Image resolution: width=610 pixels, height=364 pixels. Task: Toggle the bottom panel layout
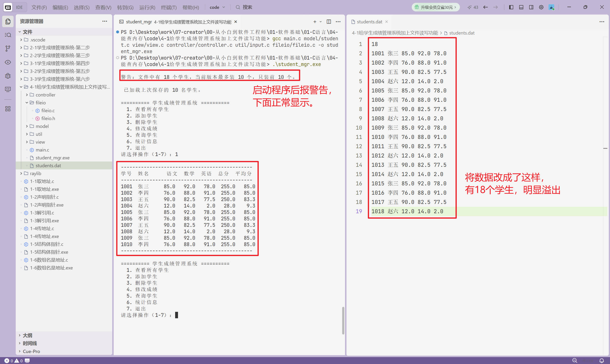click(521, 7)
